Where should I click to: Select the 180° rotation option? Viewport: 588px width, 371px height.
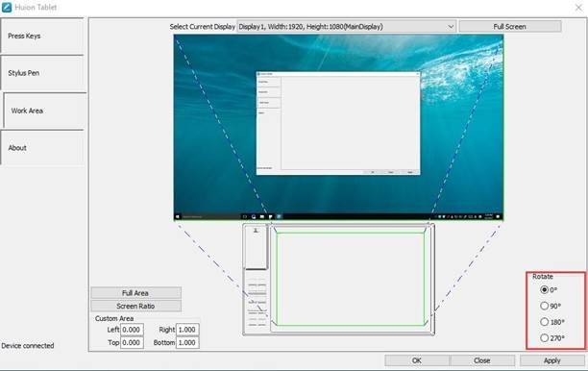(544, 322)
